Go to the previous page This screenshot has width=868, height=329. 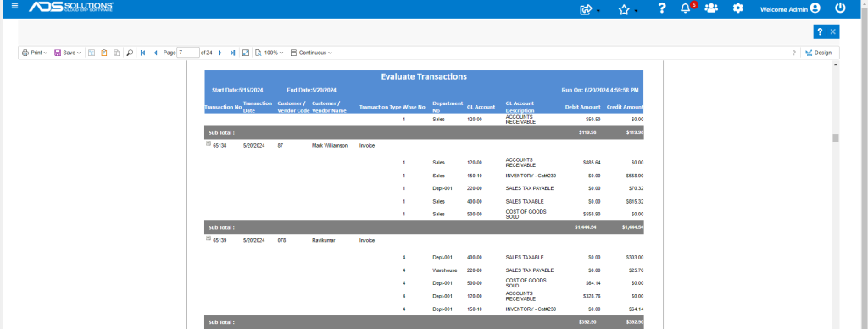click(156, 53)
